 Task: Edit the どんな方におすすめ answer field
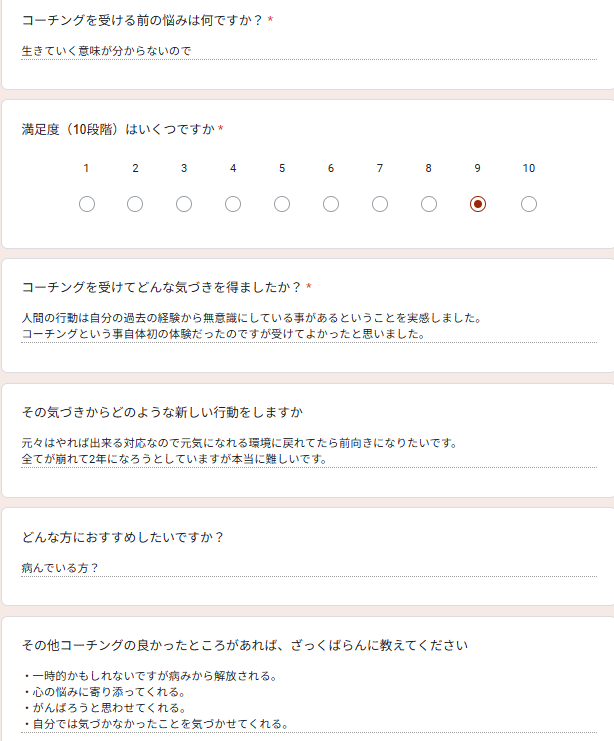click(309, 568)
